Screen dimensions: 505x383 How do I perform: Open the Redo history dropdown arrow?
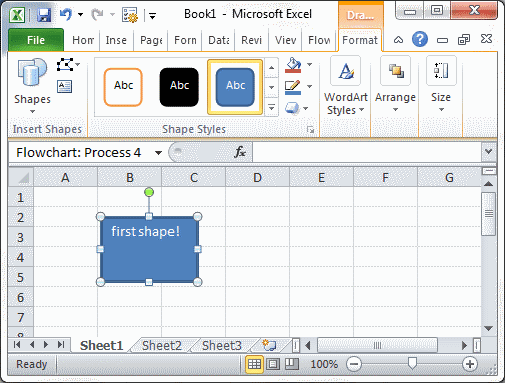112,15
